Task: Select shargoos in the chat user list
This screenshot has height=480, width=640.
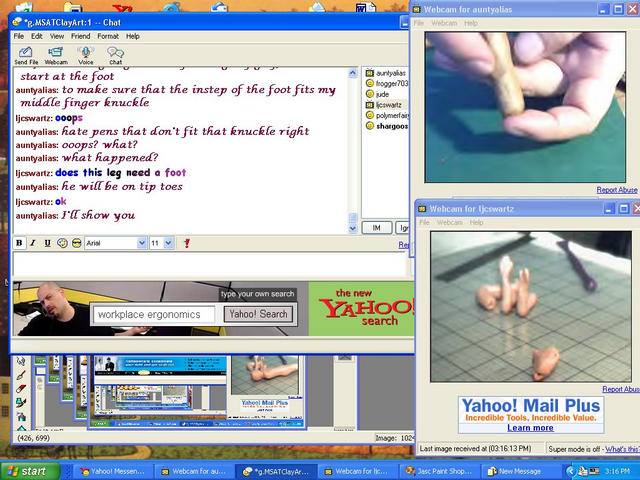Action: (392, 126)
